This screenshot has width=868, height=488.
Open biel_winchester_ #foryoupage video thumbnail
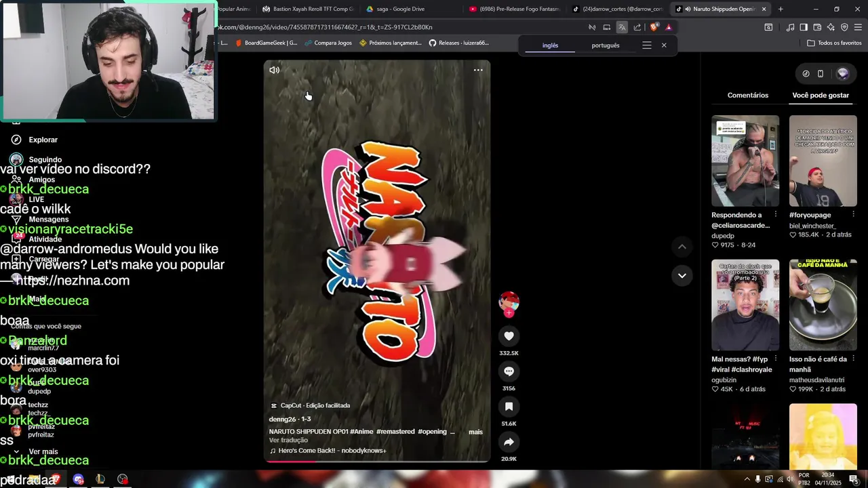(x=823, y=161)
